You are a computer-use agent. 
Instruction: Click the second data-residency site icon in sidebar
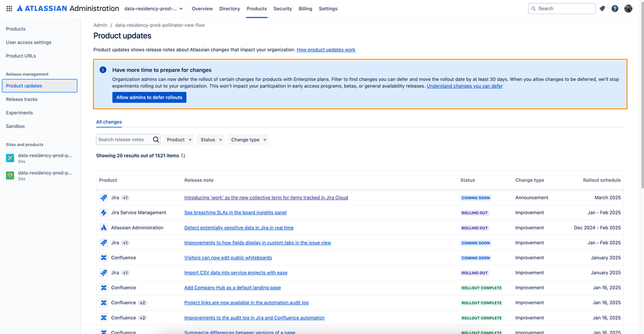coord(10,175)
